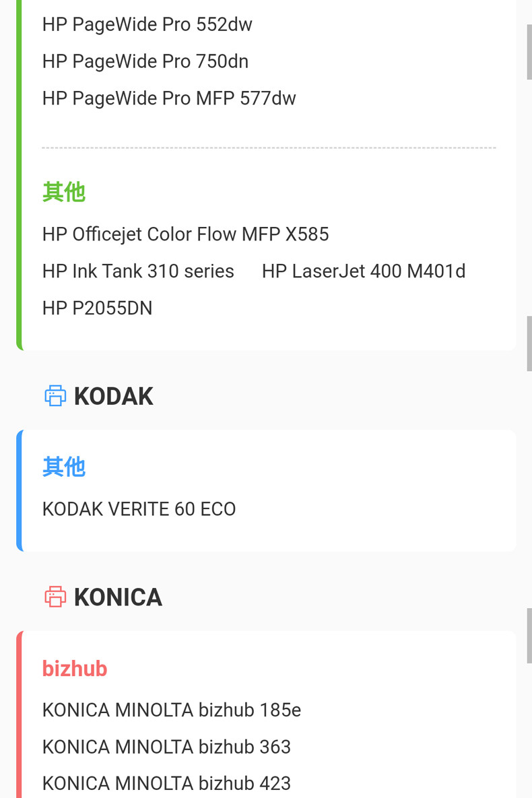The width and height of the screenshot is (532, 798).
Task: Click the red bizhub category heading
Action: pyautogui.click(x=75, y=669)
